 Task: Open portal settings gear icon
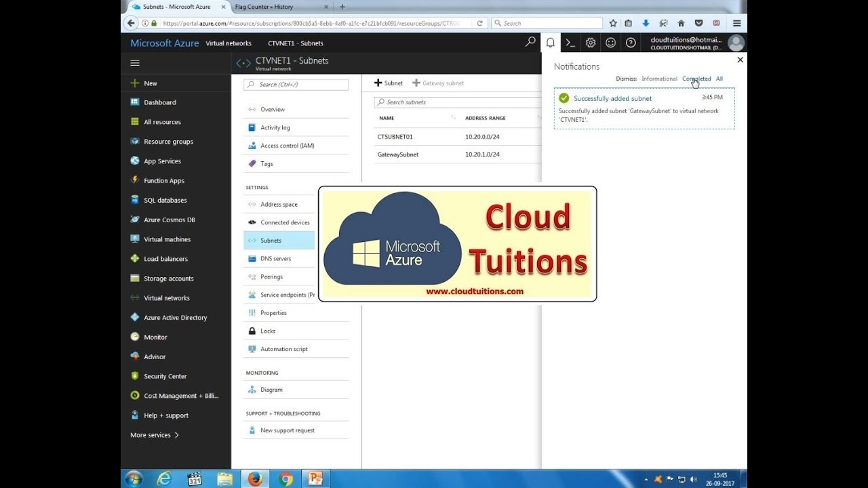591,43
